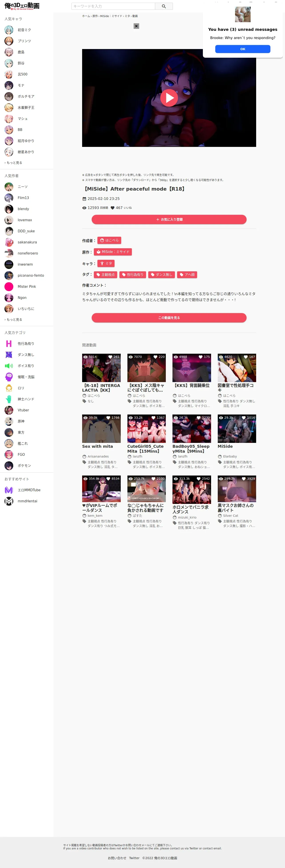Select the ボイス有り category
This screenshot has height=868, width=285.
tap(26, 366)
